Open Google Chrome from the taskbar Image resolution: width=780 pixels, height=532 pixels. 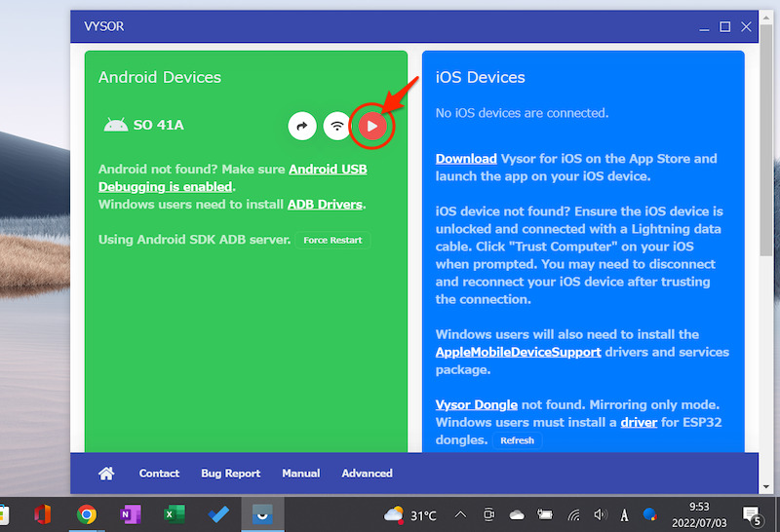(x=86, y=514)
